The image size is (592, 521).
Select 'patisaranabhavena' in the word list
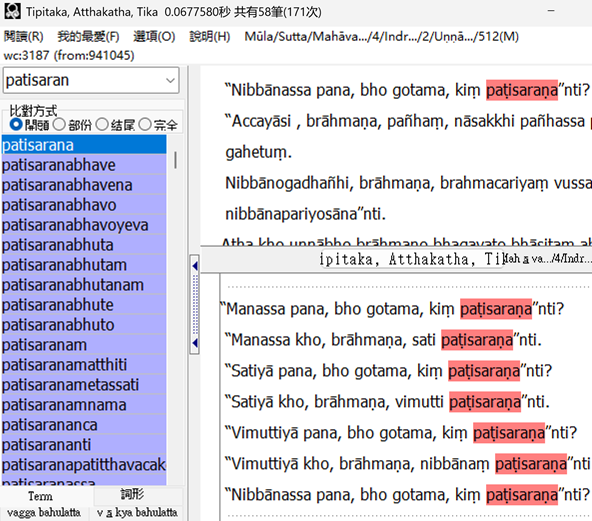(84, 185)
